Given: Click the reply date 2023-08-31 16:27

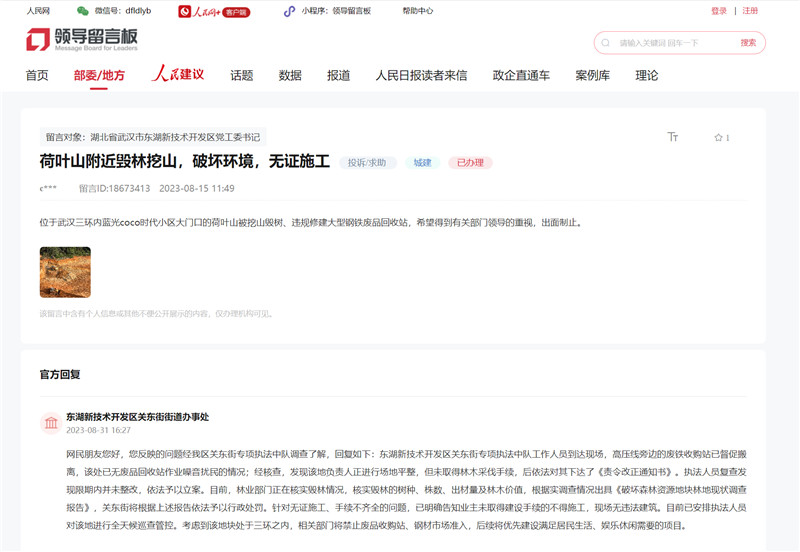Looking at the screenshot, I should [98, 431].
